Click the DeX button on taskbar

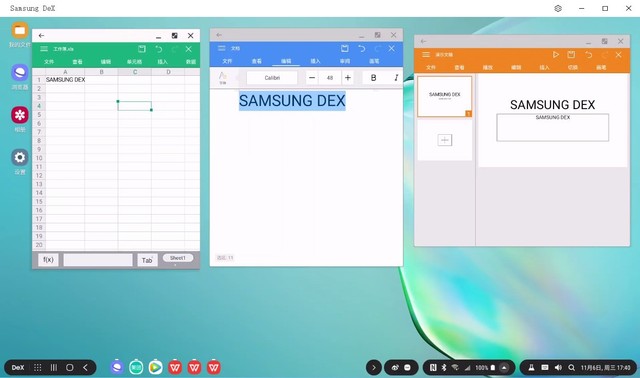[x=18, y=367]
